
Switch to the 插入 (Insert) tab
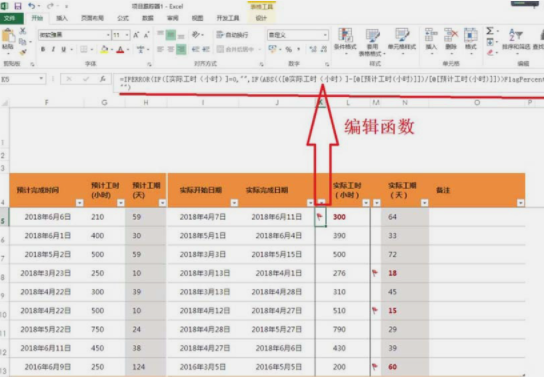[62, 18]
